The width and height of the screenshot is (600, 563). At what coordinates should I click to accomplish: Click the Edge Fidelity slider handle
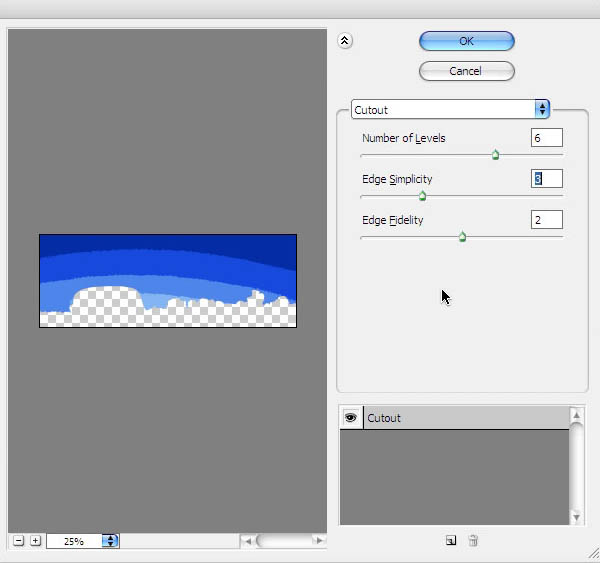tap(462, 237)
